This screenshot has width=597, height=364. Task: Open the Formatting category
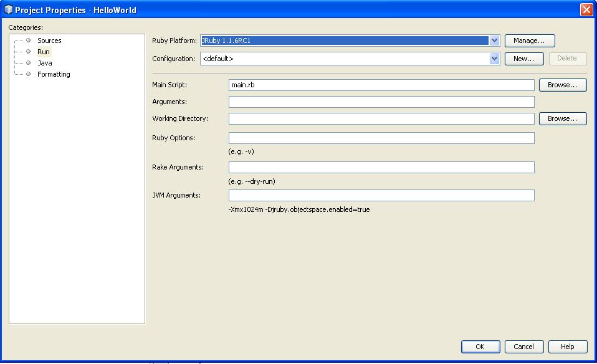coord(54,74)
